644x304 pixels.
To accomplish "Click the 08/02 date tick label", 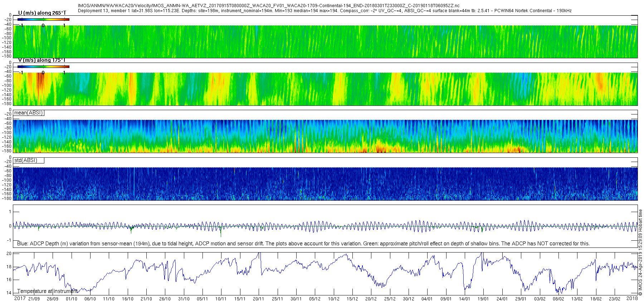I will (x=558, y=299).
